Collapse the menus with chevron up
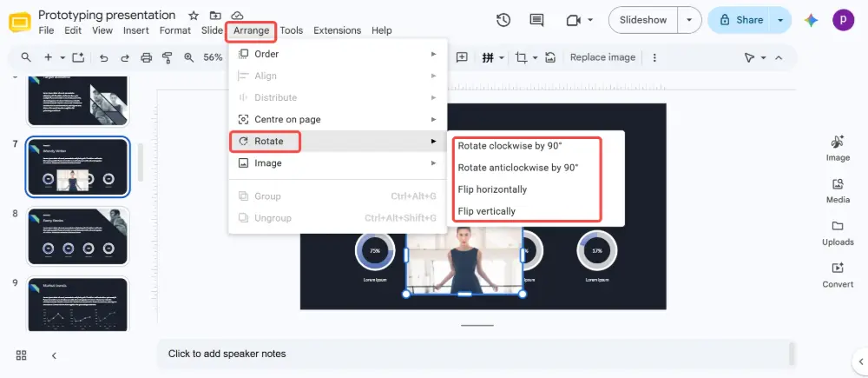Screen dimensions: 868x378 779,57
